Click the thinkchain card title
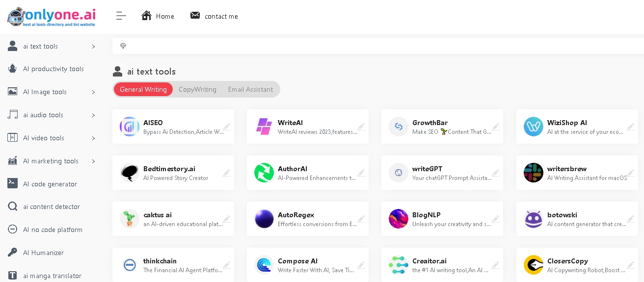Screen dimensions: 644x282 160,261
